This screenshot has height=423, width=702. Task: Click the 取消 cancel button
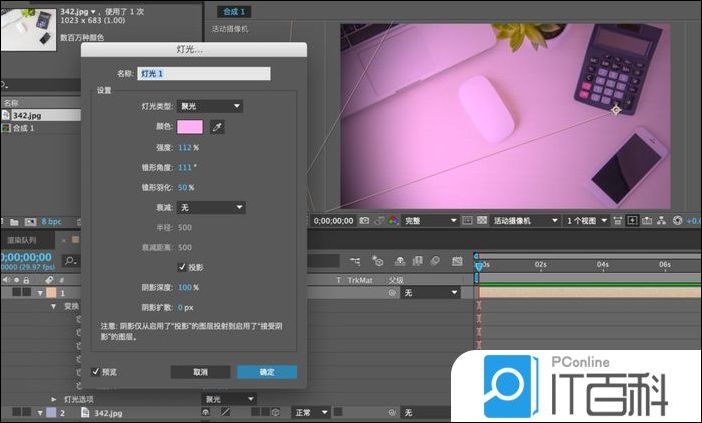pos(201,372)
